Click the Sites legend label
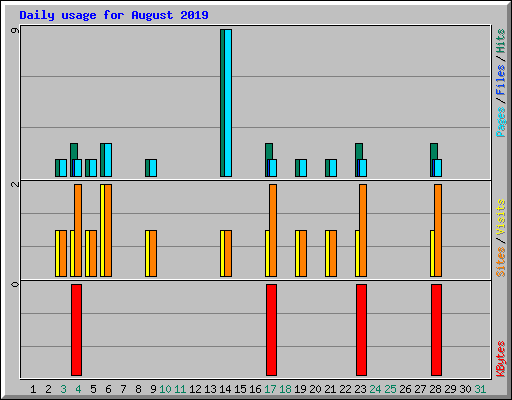512x400 pixels. tap(500, 262)
